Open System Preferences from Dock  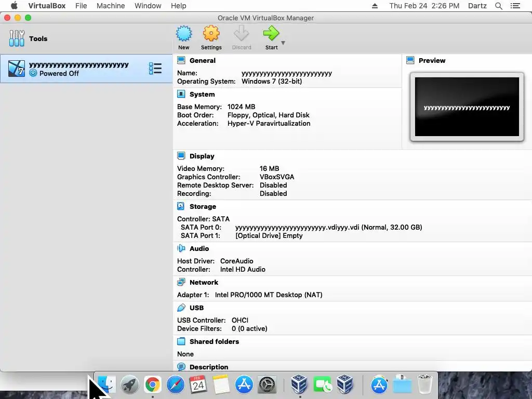point(267,385)
